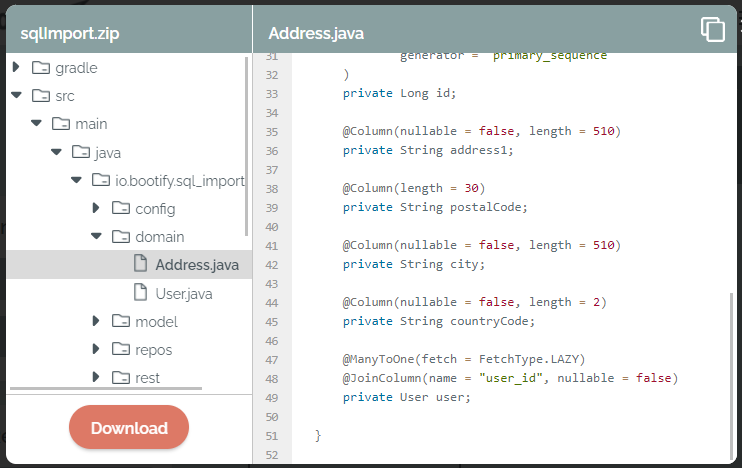Click 'private String city;' code line
The image size is (742, 468).
tap(414, 264)
